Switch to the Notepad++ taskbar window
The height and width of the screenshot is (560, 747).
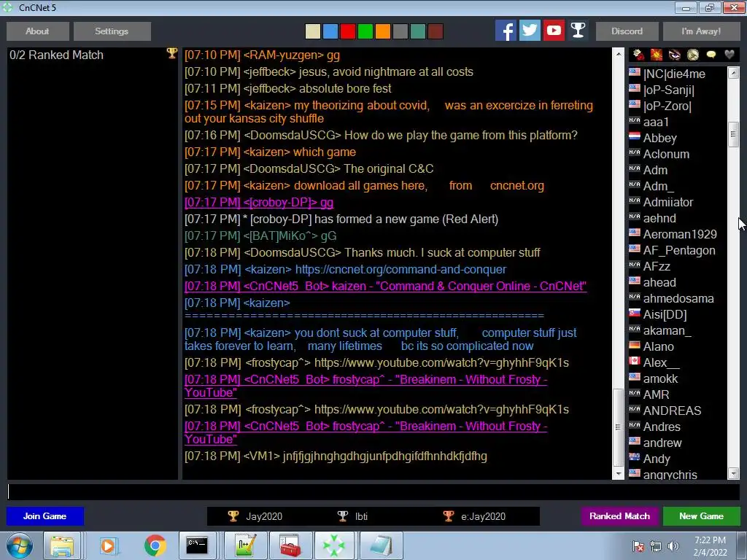pos(245,545)
